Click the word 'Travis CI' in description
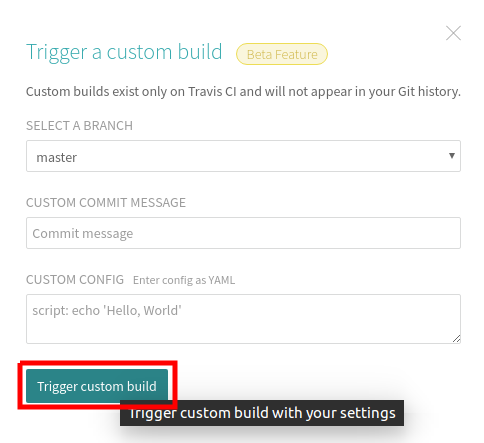Image resolution: width=484 pixels, height=443 pixels. [212, 91]
